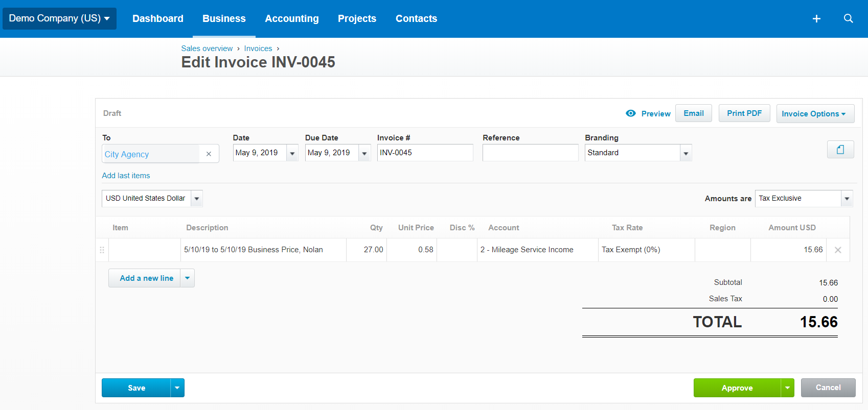Open the Add a new line arrow dropdown
Screen dimensions: 868x410
[x=188, y=278]
